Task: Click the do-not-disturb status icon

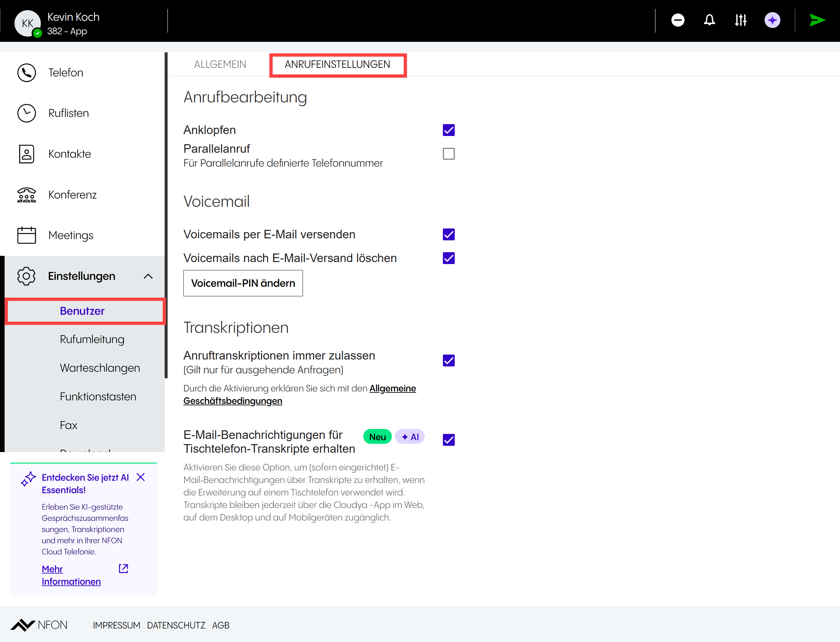Action: [678, 20]
